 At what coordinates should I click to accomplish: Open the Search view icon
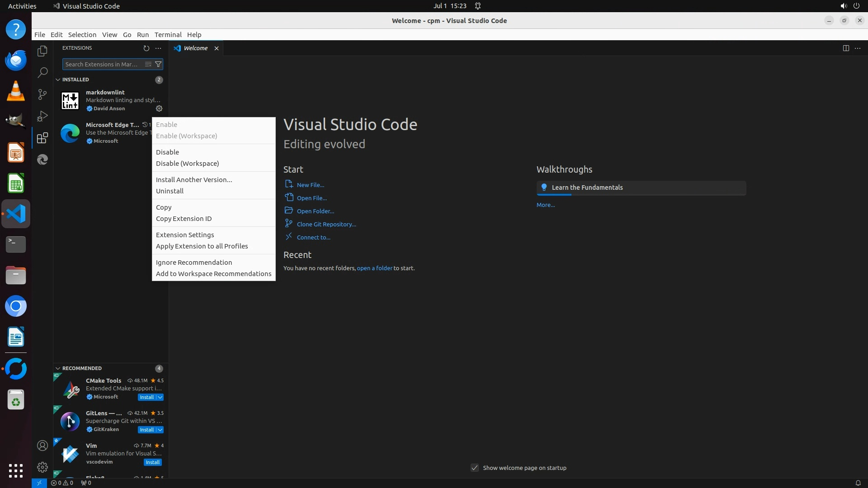(42, 73)
